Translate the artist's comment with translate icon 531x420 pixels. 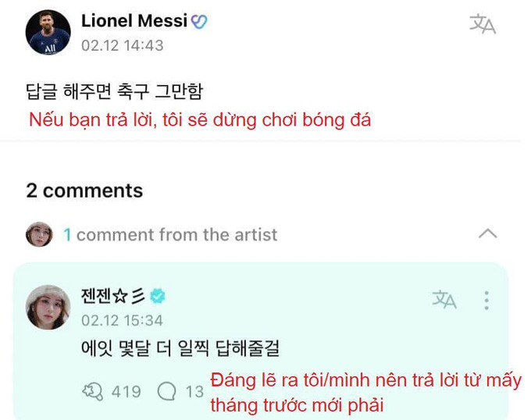click(x=444, y=299)
